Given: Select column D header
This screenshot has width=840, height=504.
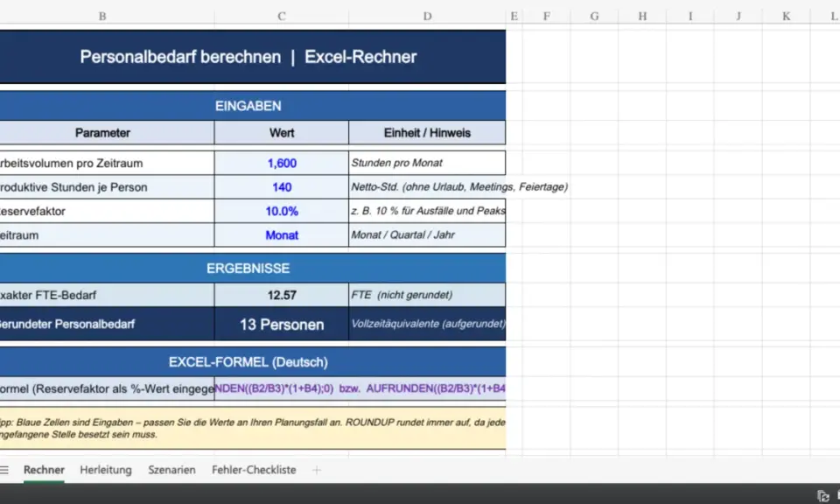Looking at the screenshot, I should point(427,16).
